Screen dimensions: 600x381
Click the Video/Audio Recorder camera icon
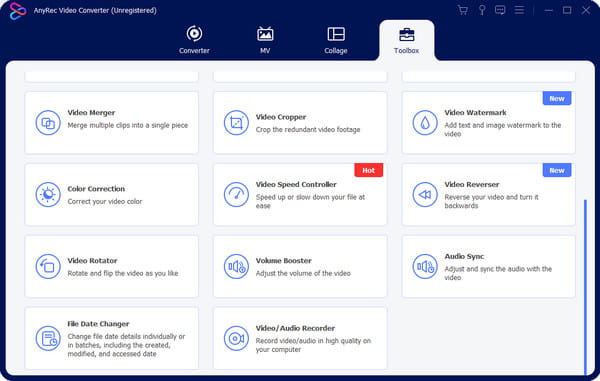tap(236, 339)
